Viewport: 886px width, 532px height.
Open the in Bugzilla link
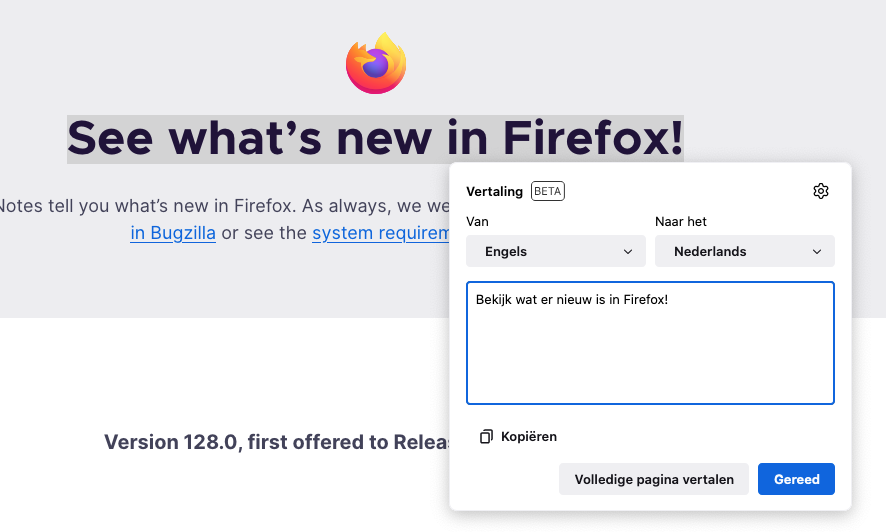(x=173, y=234)
